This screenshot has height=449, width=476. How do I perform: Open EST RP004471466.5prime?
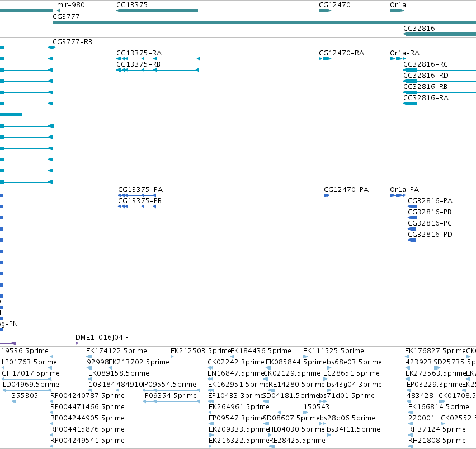pyautogui.click(x=87, y=407)
